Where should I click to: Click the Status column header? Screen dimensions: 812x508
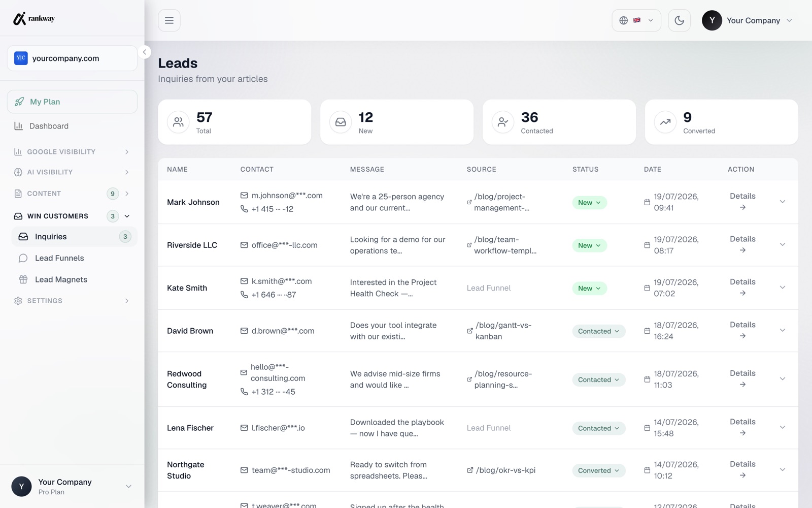coord(585,169)
